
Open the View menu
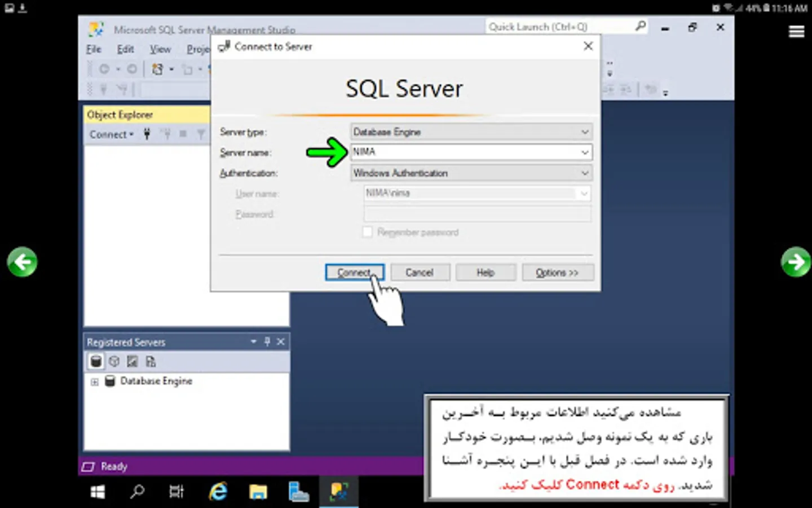click(160, 49)
